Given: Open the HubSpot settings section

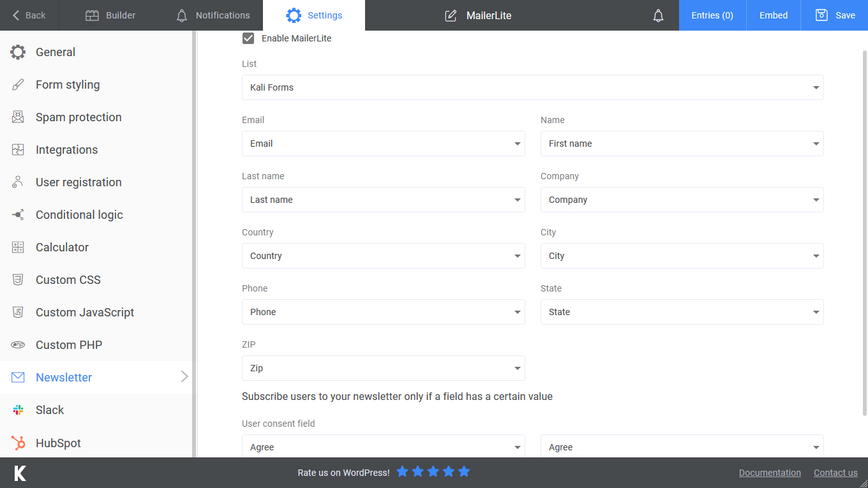Looking at the screenshot, I should (96, 443).
